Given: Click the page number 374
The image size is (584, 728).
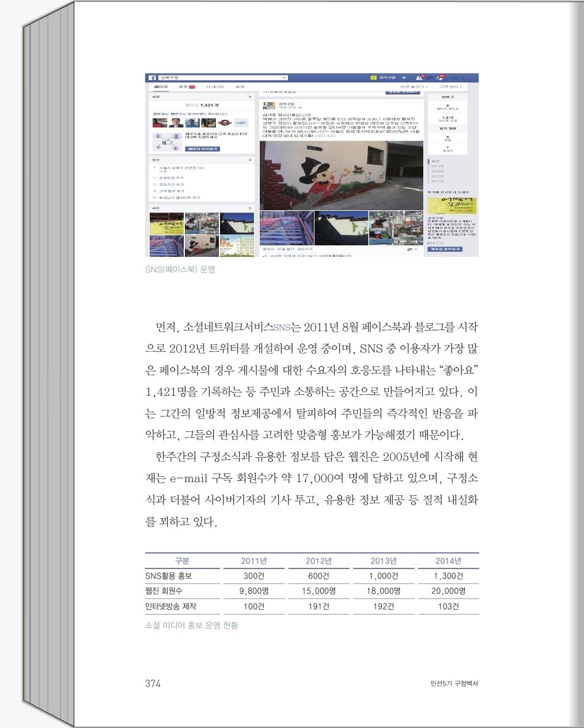Looking at the screenshot, I should [x=153, y=684].
